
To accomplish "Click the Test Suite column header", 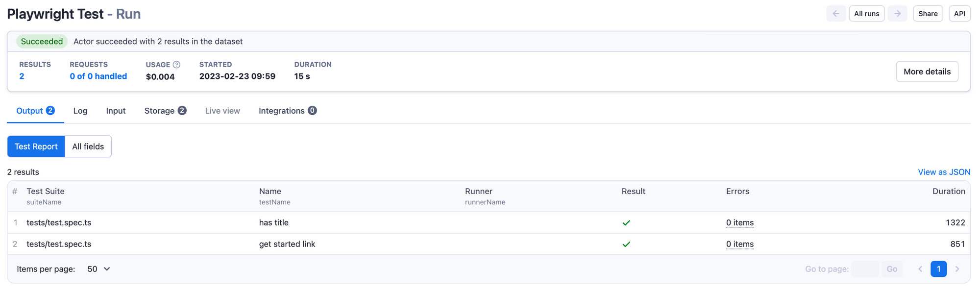I will tap(46, 191).
